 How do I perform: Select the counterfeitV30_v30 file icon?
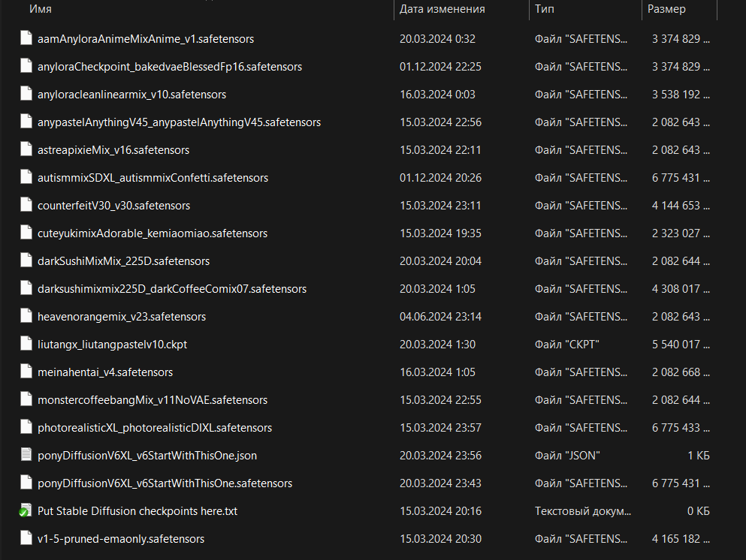[26, 204]
